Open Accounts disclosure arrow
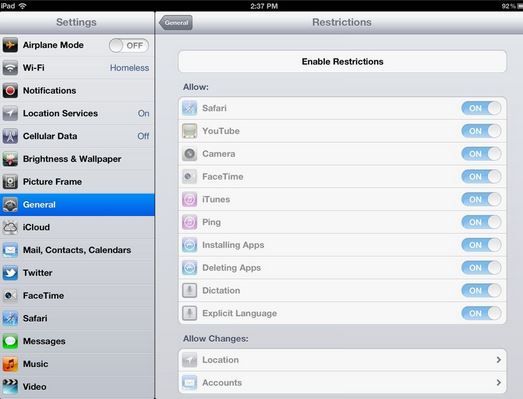Viewport: 523px width, 399px height. coord(499,382)
